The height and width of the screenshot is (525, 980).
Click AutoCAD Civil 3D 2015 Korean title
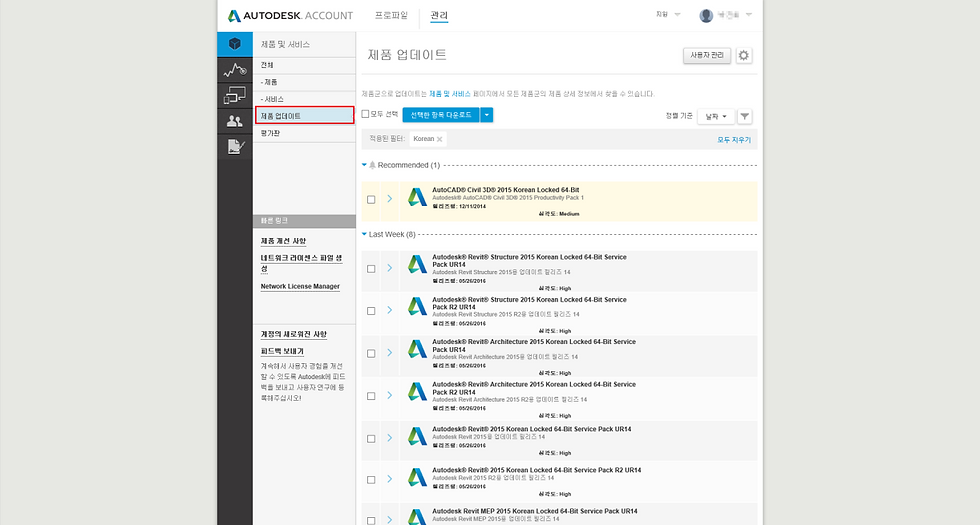click(x=506, y=190)
